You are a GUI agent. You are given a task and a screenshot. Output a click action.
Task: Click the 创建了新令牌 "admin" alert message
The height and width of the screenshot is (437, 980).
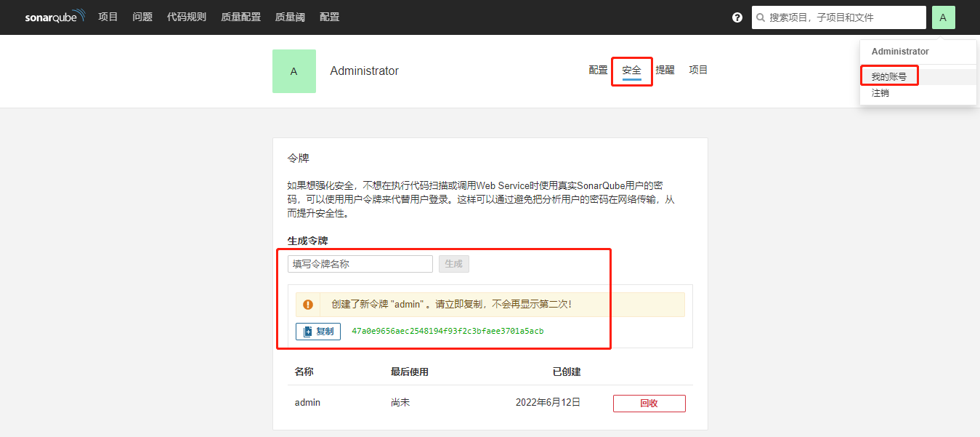point(451,305)
